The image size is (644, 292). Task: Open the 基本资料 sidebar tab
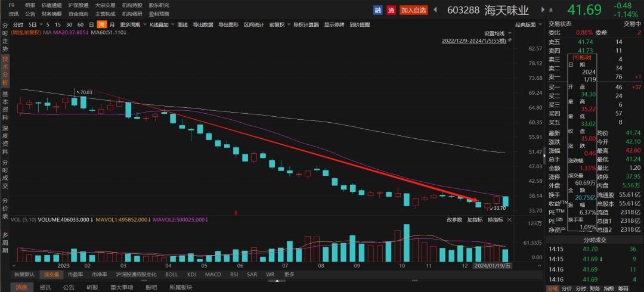point(5,105)
